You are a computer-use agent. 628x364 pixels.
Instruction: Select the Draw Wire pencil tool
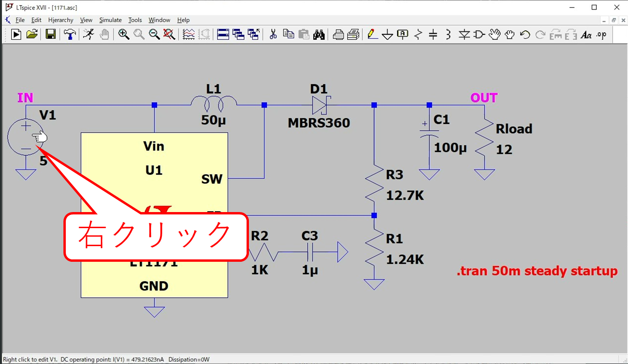tap(372, 34)
